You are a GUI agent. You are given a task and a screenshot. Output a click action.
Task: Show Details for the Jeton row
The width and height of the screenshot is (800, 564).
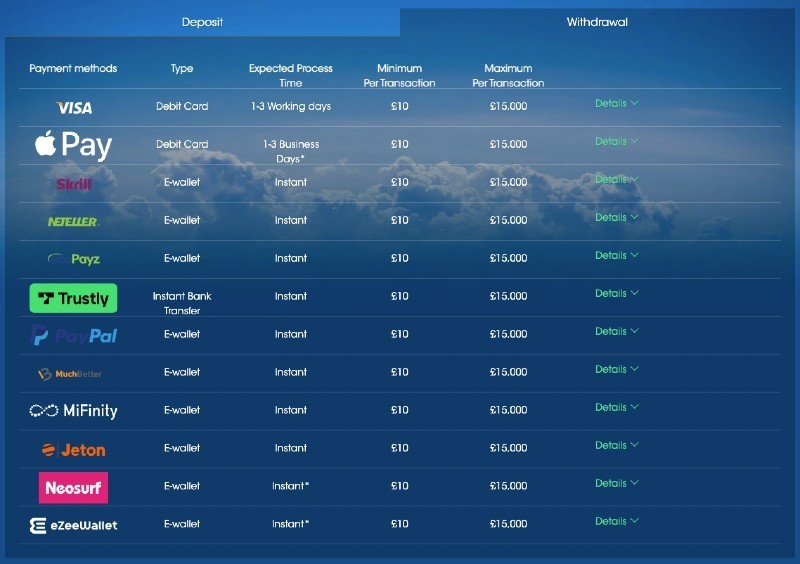[x=616, y=445]
